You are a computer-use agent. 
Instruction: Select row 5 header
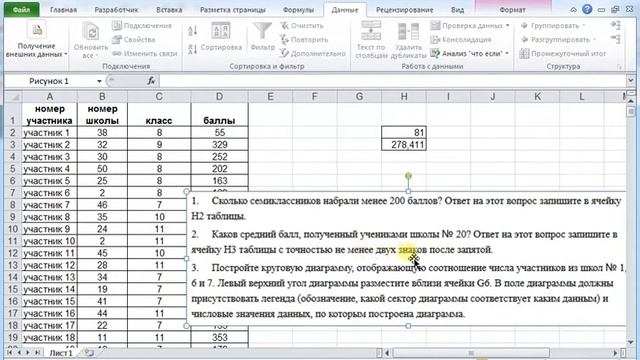pos(13,169)
